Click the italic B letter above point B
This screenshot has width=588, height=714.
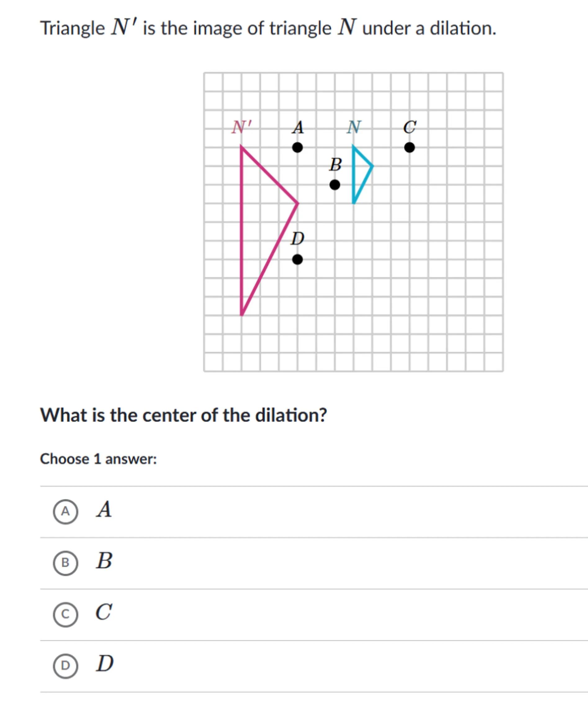tap(335, 165)
